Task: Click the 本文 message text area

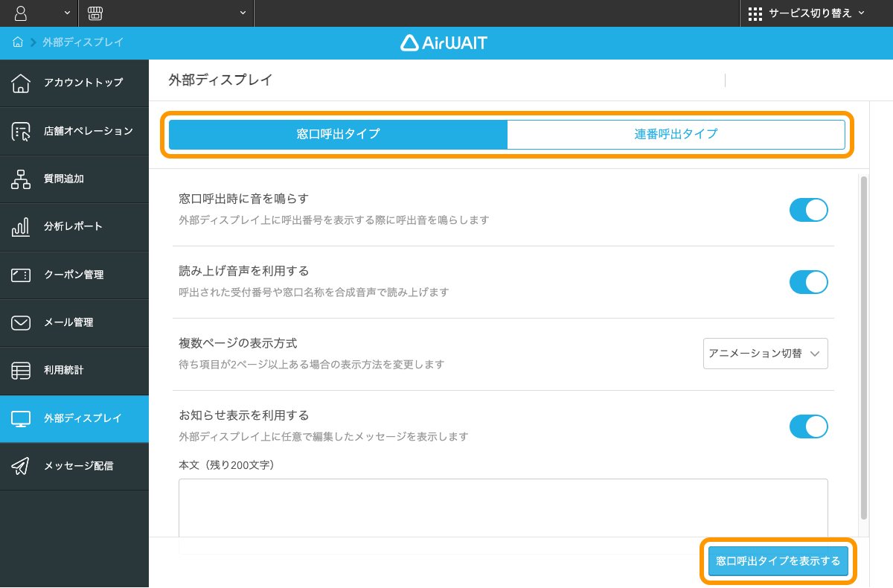Action: pos(503,508)
